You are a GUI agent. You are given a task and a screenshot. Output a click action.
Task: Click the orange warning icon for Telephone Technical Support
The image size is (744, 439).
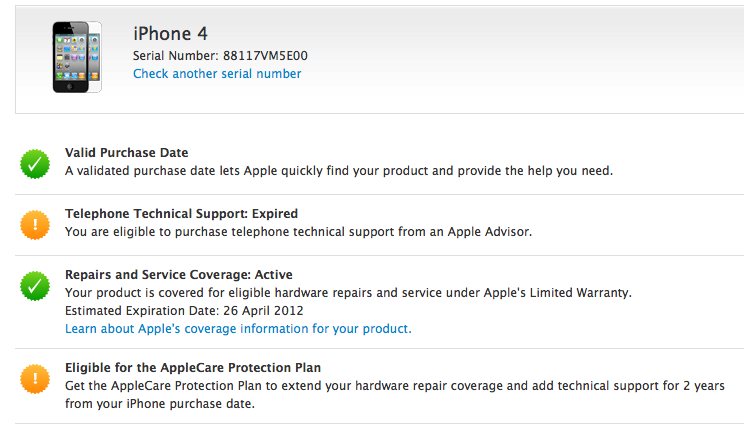35,224
